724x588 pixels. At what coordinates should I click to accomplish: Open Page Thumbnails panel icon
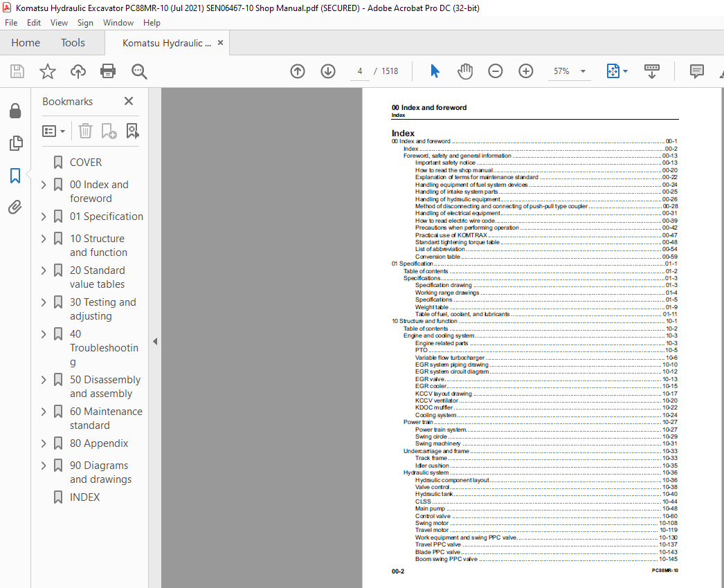(x=15, y=143)
